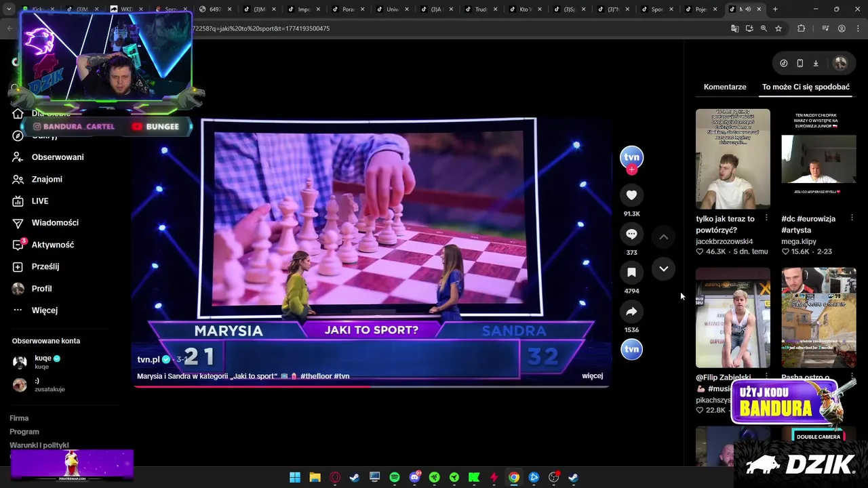Open the Filip Zabielski video thumbnail
This screenshot has height=488, width=868.
(733, 318)
